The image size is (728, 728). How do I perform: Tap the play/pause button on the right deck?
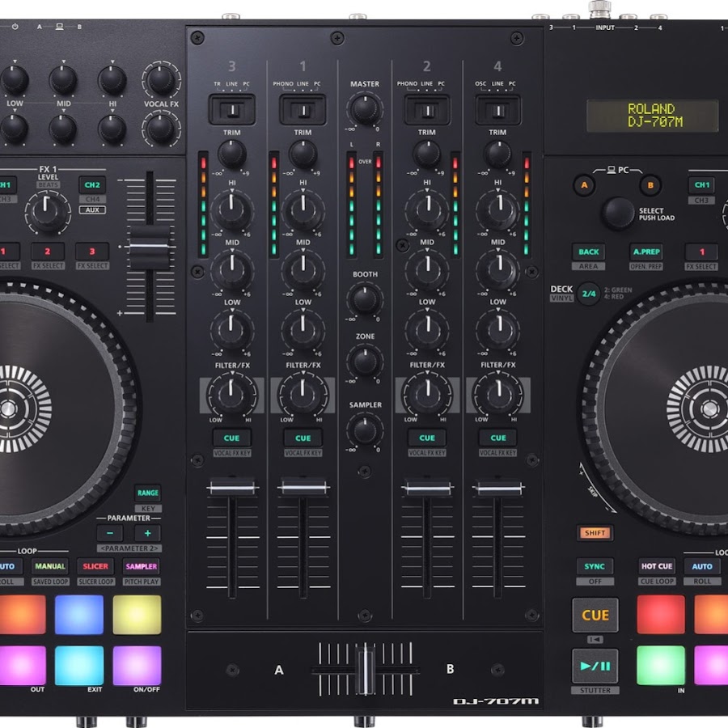(595, 667)
